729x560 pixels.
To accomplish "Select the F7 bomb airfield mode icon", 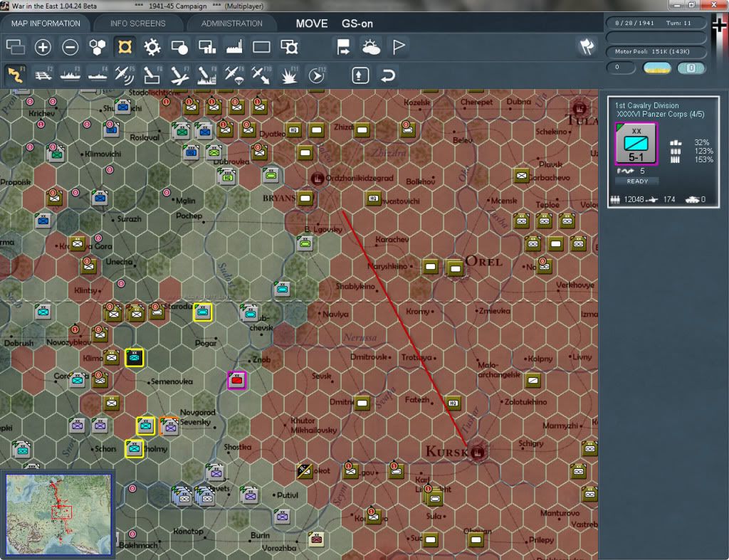I will pos(179,75).
